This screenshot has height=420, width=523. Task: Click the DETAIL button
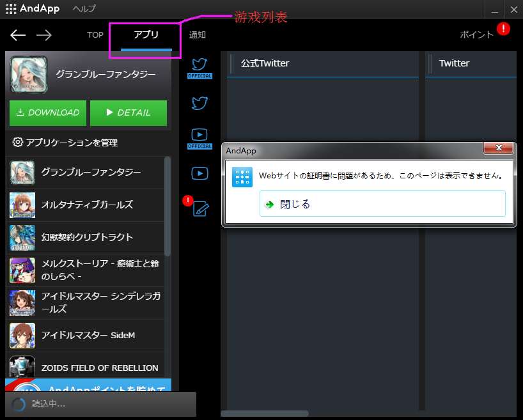(128, 113)
